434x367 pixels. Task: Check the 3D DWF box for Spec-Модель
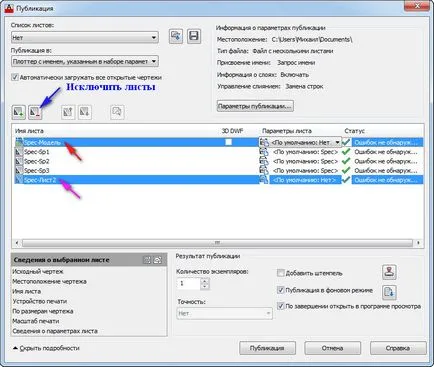pyautogui.click(x=228, y=142)
